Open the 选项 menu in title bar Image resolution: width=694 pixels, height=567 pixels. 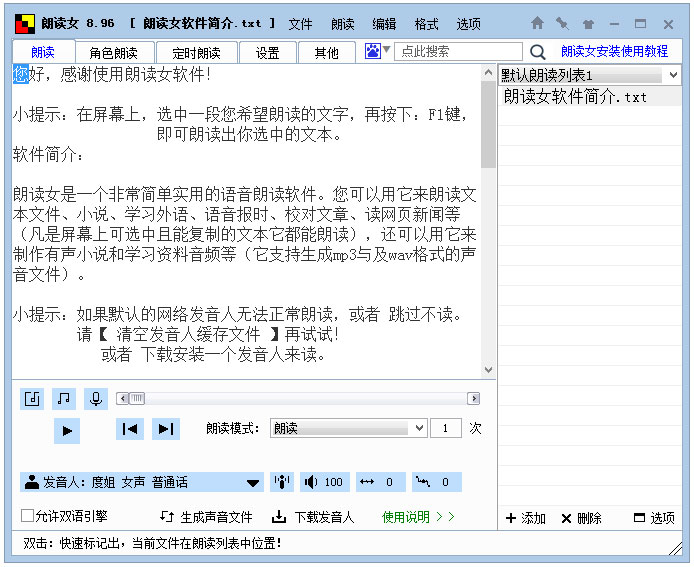point(468,24)
